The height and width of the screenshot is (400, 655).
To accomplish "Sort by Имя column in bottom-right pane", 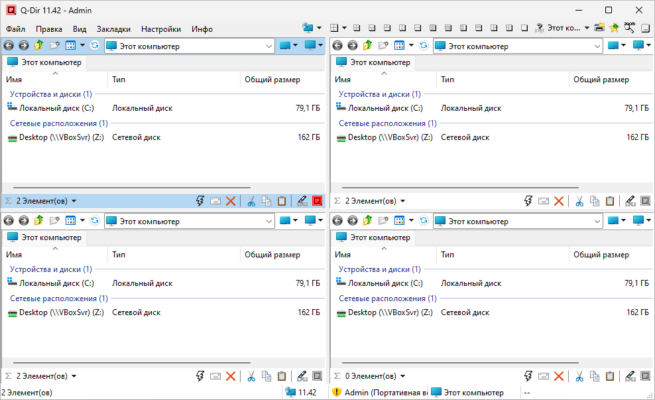I will [384, 254].
